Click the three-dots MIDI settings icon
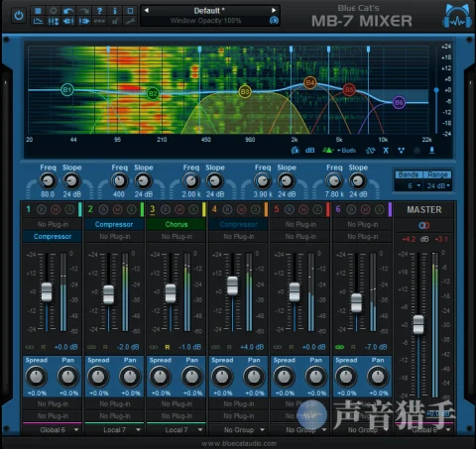 click(x=99, y=21)
